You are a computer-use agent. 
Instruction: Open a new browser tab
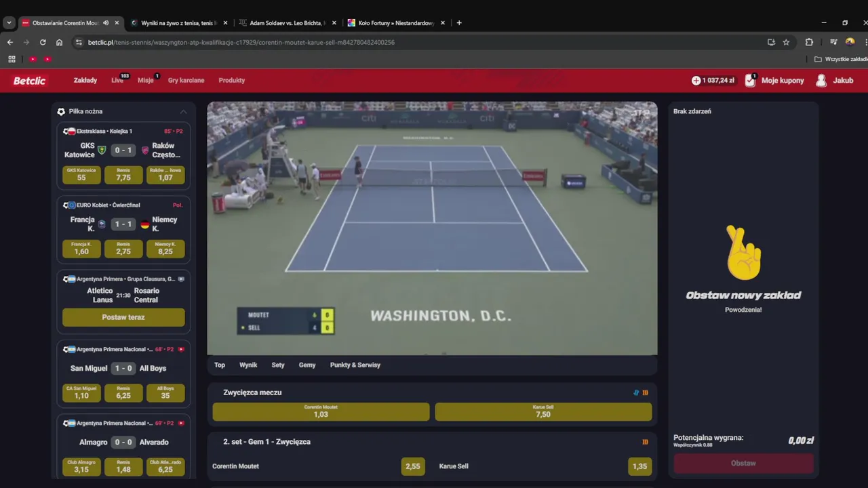[459, 23]
